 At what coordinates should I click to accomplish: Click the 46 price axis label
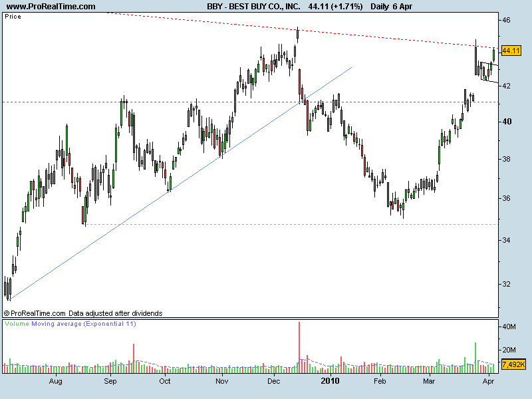click(506, 21)
